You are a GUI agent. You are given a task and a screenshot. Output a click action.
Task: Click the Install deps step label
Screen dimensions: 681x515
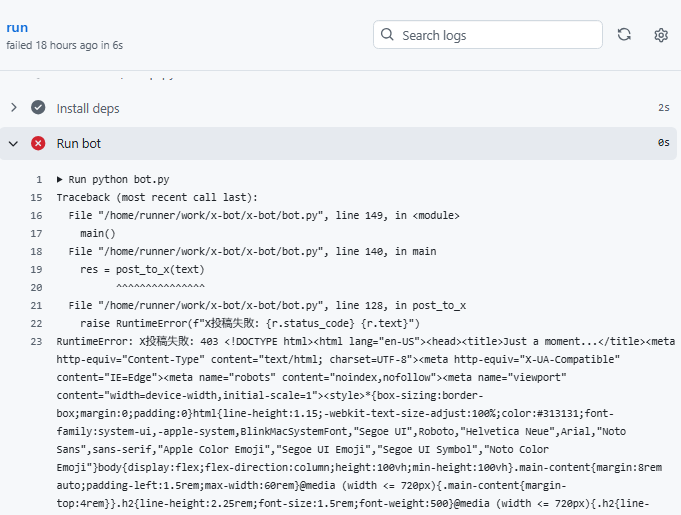click(88, 108)
